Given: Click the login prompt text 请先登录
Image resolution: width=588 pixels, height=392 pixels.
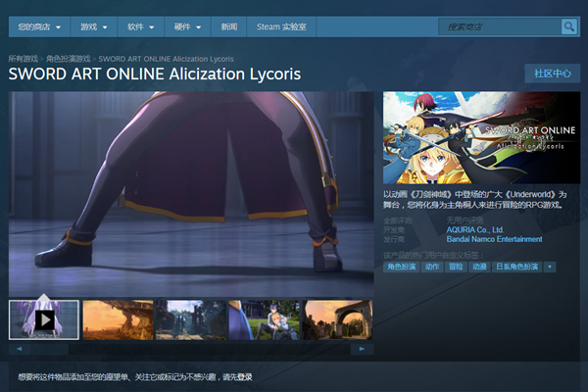Looking at the screenshot, I should click(237, 376).
